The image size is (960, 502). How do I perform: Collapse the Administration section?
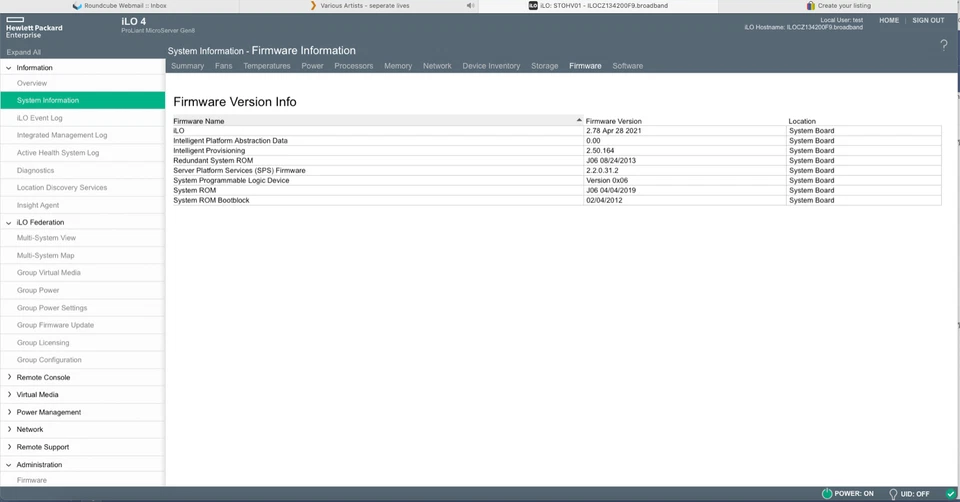9,465
